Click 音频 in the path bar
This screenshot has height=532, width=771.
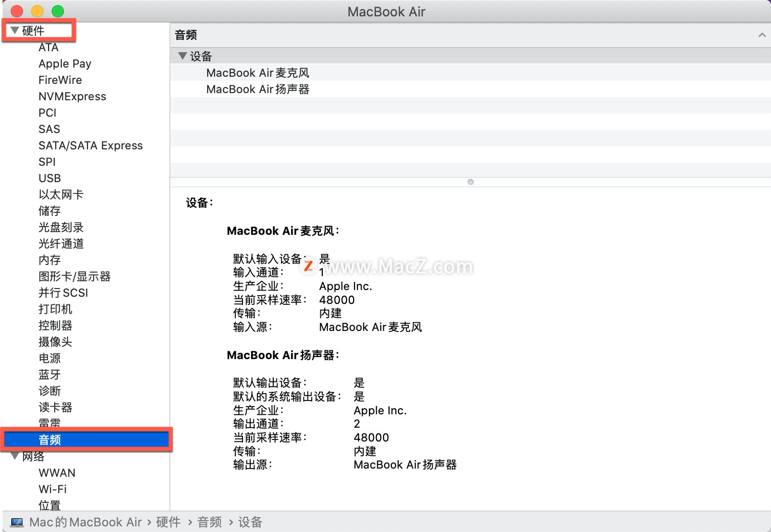209,522
